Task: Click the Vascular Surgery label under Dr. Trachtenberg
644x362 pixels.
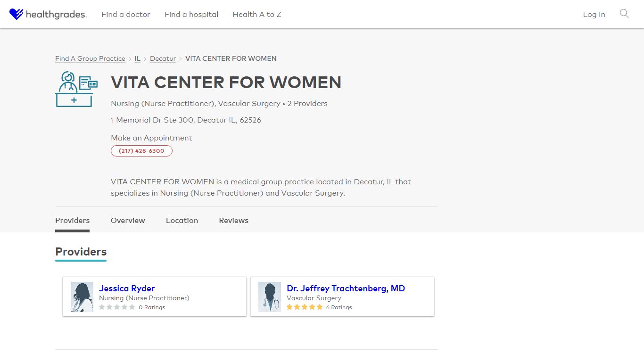Action: point(314,298)
